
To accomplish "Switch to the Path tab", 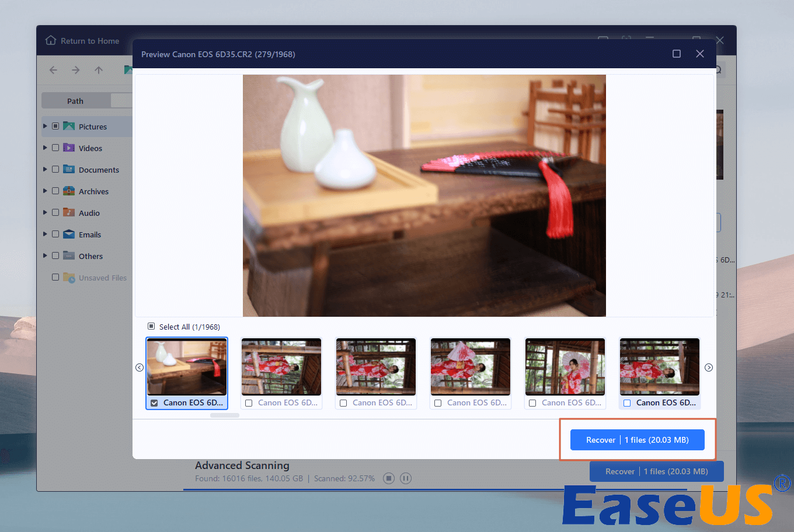I will (75, 101).
